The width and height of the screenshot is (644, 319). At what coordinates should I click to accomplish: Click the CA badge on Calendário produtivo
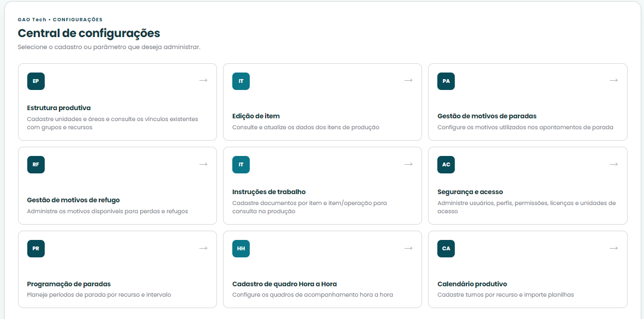[x=446, y=249]
